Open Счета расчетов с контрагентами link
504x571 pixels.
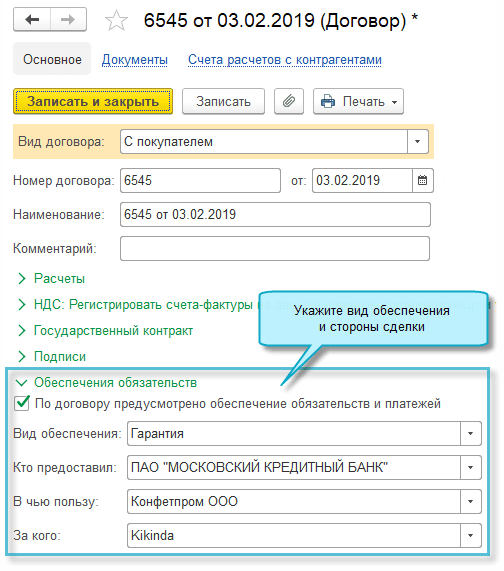(x=285, y=60)
